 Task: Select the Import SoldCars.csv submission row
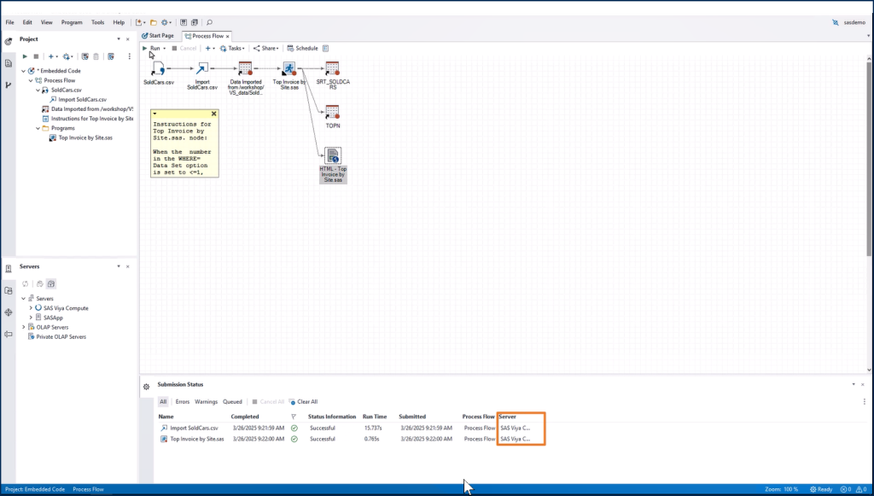[x=344, y=428]
